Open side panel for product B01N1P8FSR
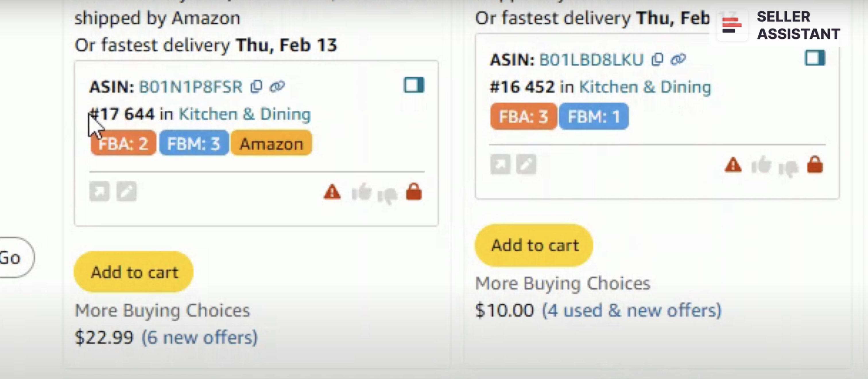The image size is (868, 379). point(414,85)
